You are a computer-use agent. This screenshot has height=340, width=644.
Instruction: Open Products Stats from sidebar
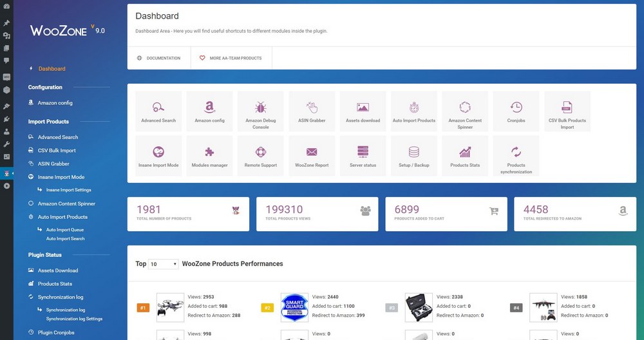click(x=55, y=284)
